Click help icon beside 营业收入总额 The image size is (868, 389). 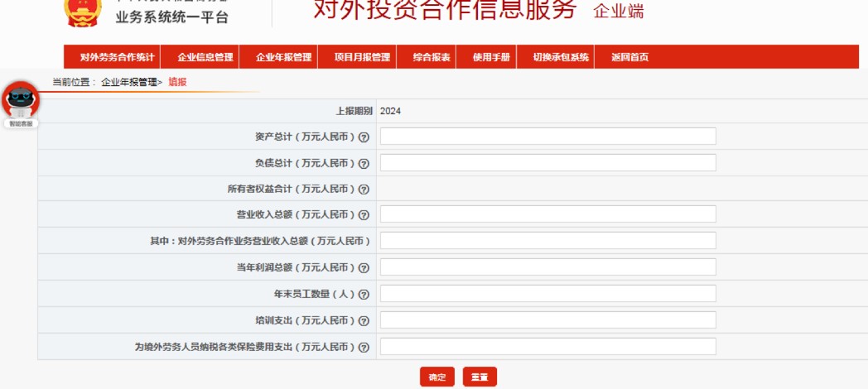364,215
